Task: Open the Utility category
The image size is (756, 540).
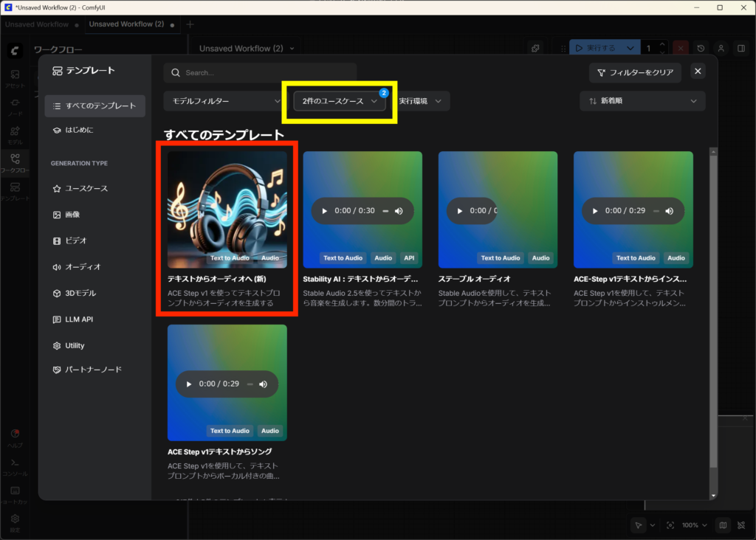Action: pos(75,346)
